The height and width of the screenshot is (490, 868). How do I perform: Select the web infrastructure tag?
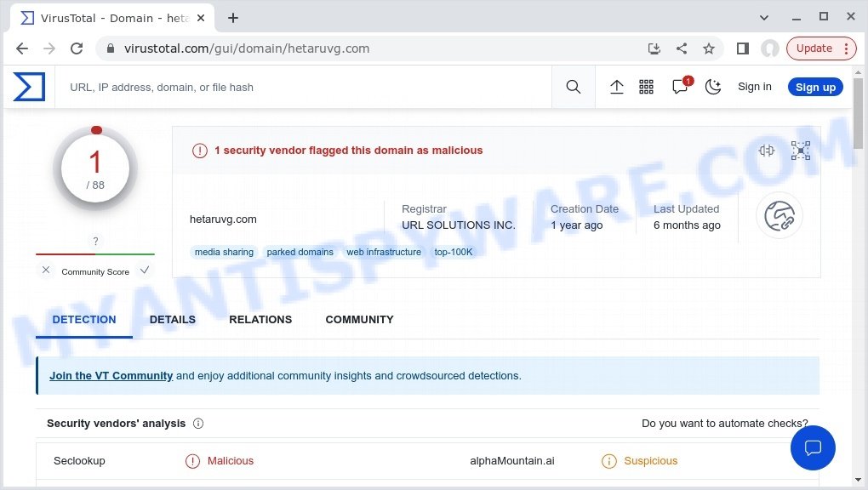pyautogui.click(x=384, y=252)
